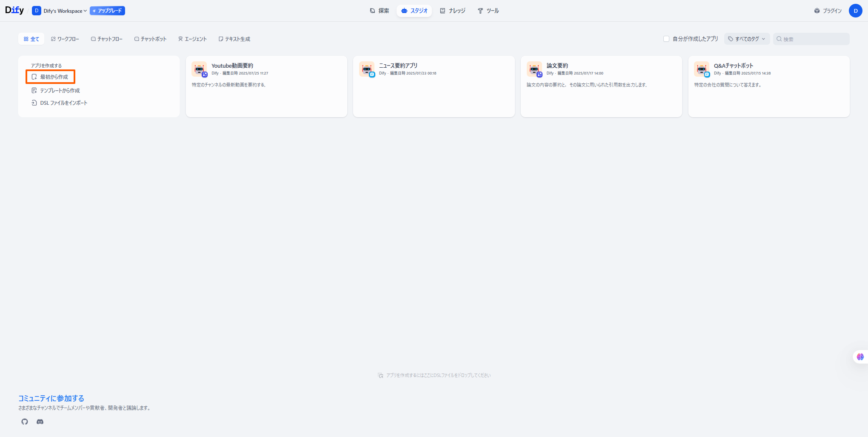Open the 論文要約 app icon

click(x=534, y=69)
